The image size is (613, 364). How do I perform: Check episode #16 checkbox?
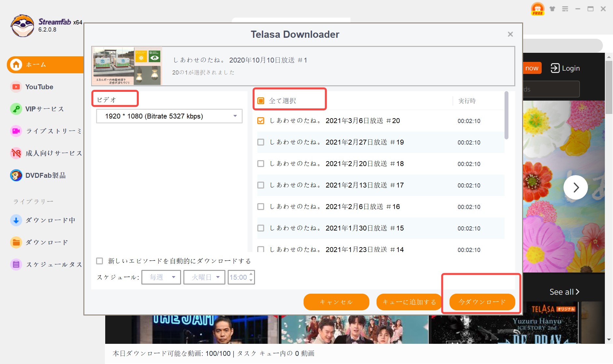coord(261,207)
